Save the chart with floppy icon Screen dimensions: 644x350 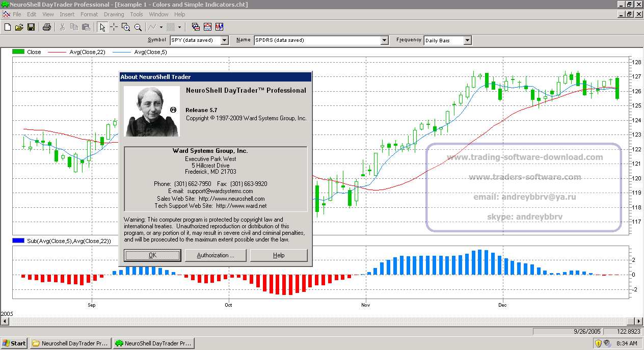[31, 27]
